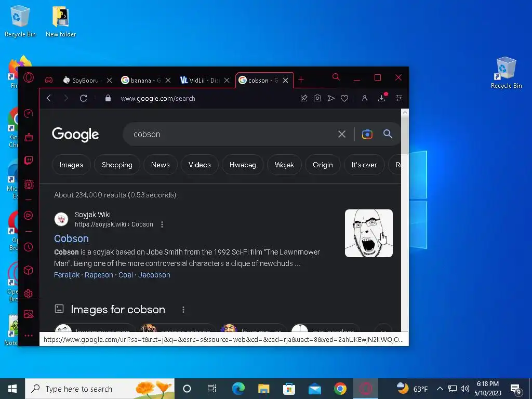This screenshot has height=399, width=532.
Task: Open the Feraljak sitelink
Action: pos(67,275)
